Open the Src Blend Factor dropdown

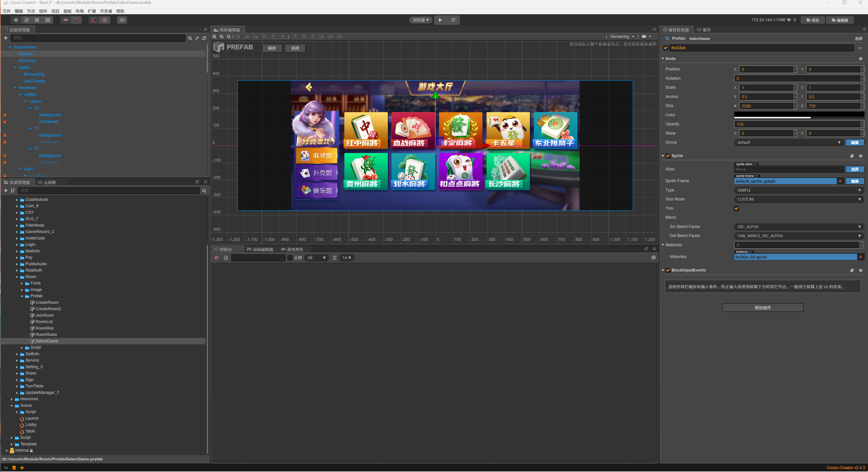coord(798,227)
